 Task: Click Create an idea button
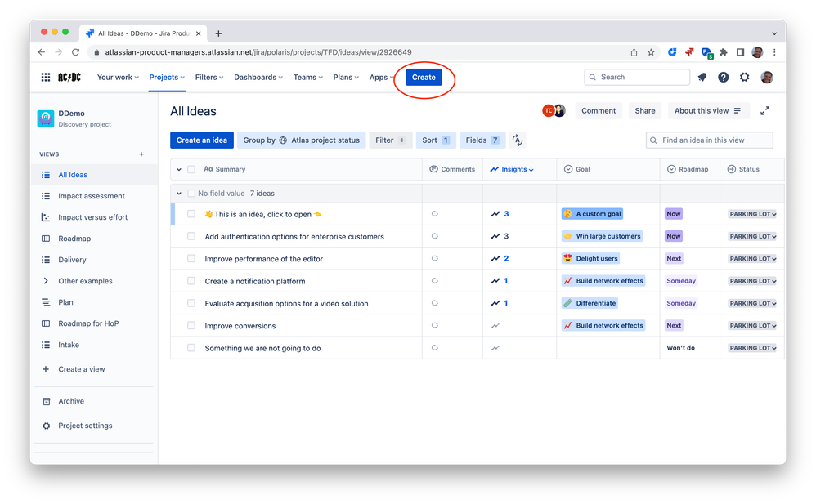202,140
